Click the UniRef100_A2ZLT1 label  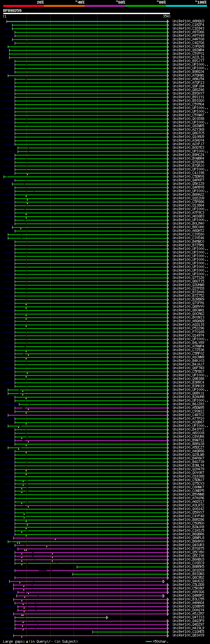point(188,57)
